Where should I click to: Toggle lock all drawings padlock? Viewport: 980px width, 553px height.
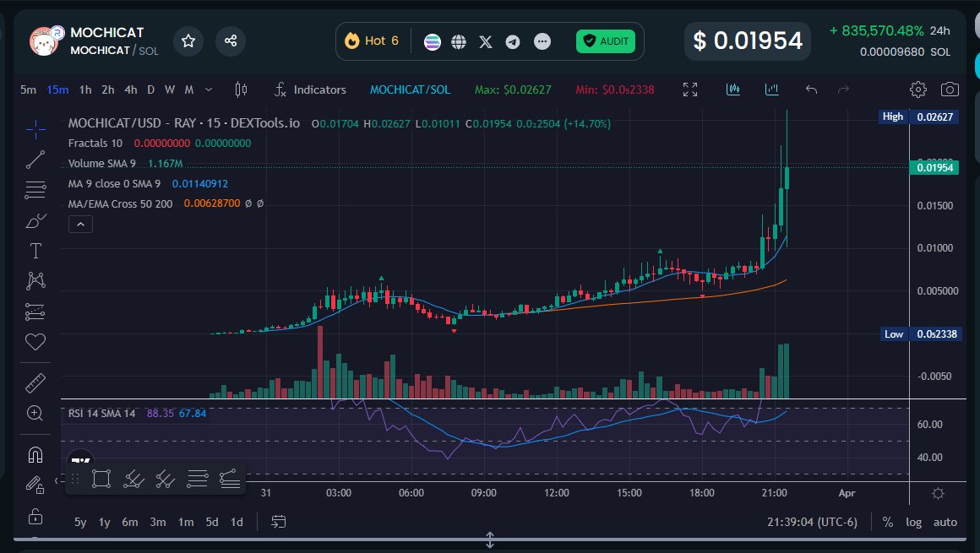[x=35, y=516]
